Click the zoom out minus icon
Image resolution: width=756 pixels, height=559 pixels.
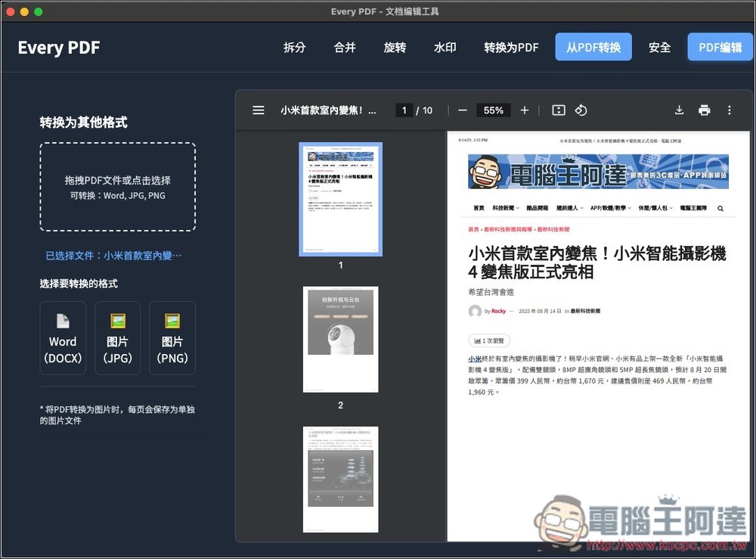click(x=463, y=110)
